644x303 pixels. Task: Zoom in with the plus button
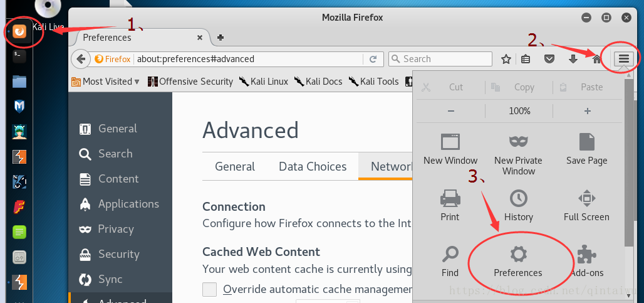(587, 110)
